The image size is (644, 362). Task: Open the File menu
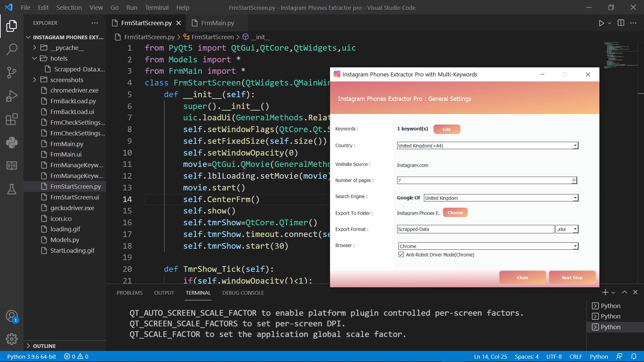pyautogui.click(x=25, y=7)
